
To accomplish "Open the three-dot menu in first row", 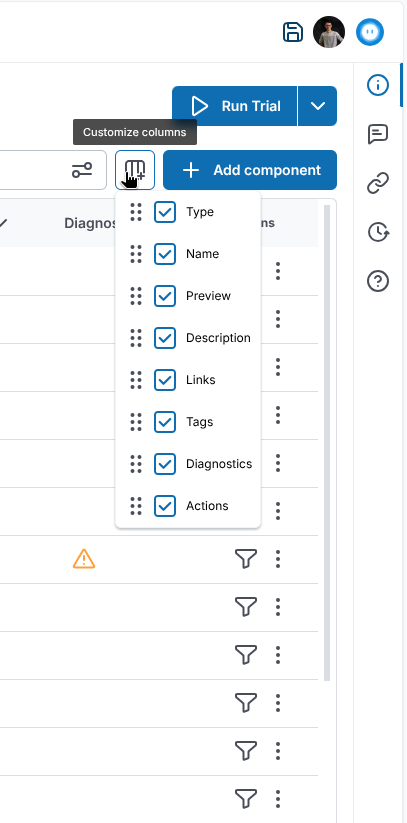I will point(278,271).
